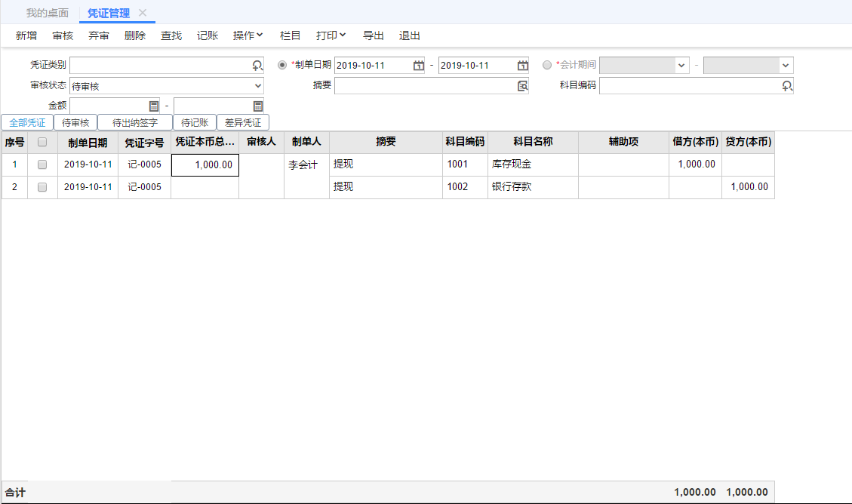The image size is (852, 504).
Task: Open the 打印 dropdown menu
Action: 331,35
